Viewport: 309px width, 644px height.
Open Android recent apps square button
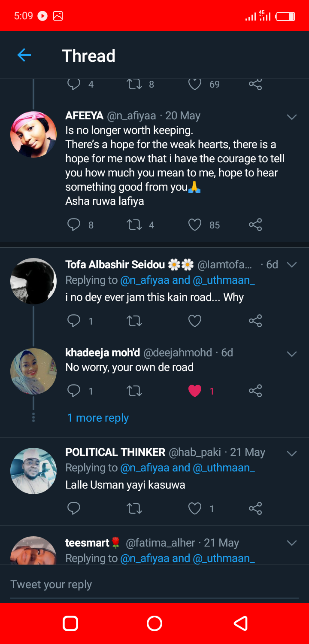pyautogui.click(x=70, y=623)
